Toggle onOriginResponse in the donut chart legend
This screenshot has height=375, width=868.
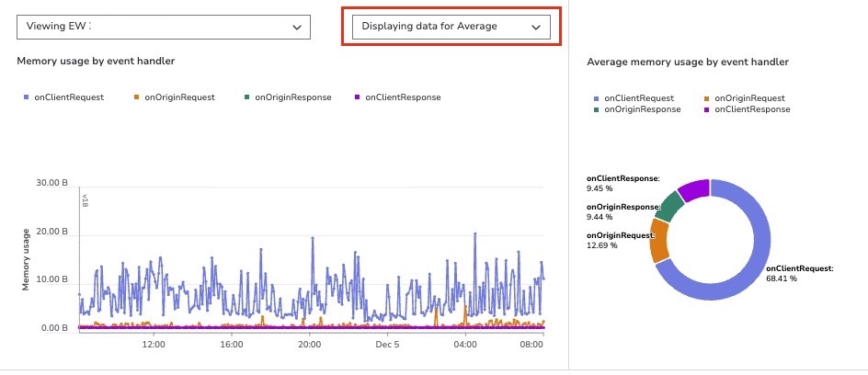(641, 109)
